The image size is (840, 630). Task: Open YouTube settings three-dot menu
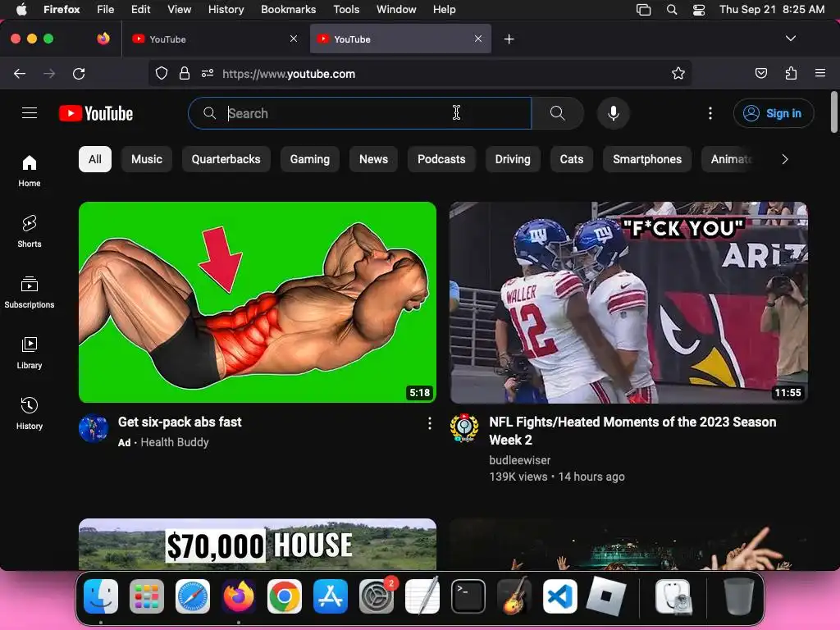710,113
